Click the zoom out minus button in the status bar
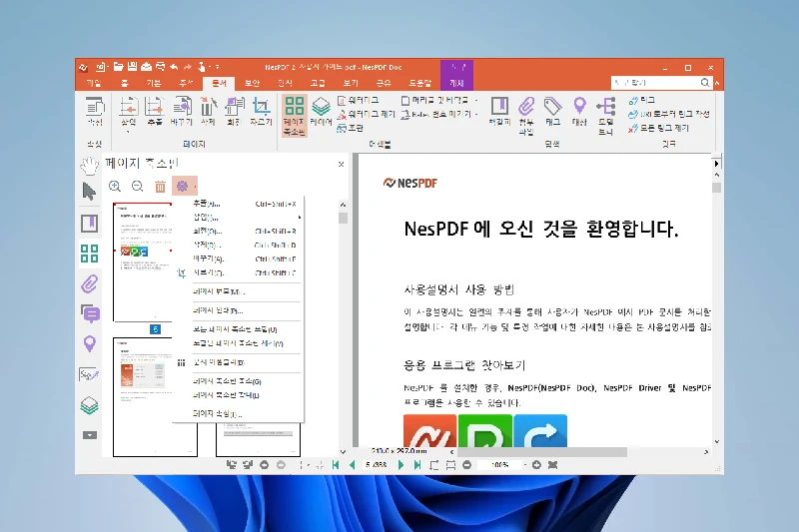This screenshot has height=532, width=799. (466, 465)
